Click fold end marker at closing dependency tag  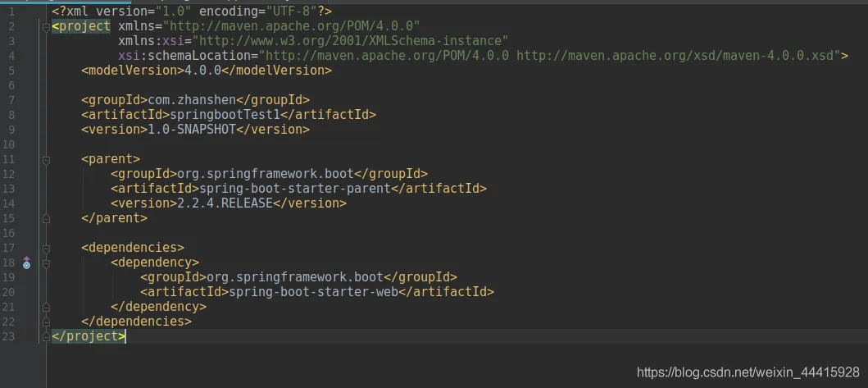click(x=46, y=307)
